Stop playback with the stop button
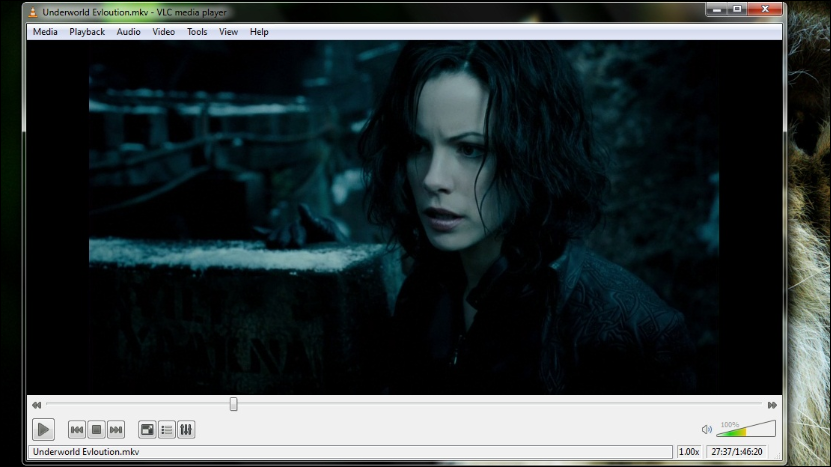831x467 pixels. [x=96, y=430]
